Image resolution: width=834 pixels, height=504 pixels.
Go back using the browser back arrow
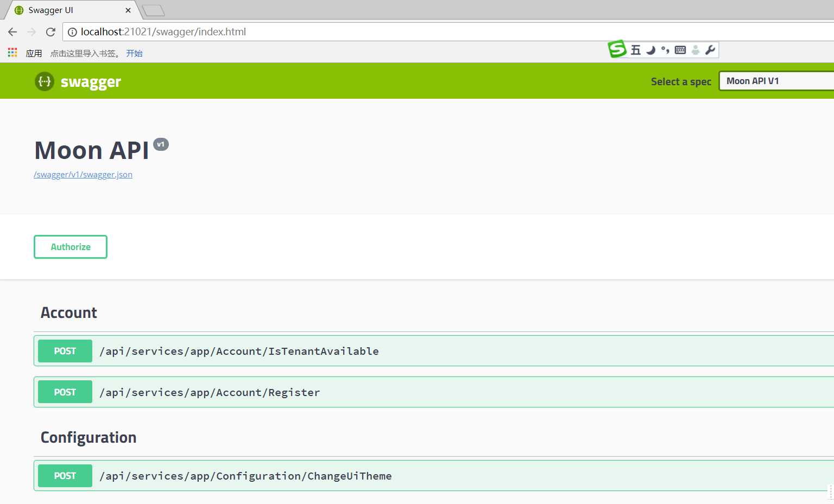point(12,32)
